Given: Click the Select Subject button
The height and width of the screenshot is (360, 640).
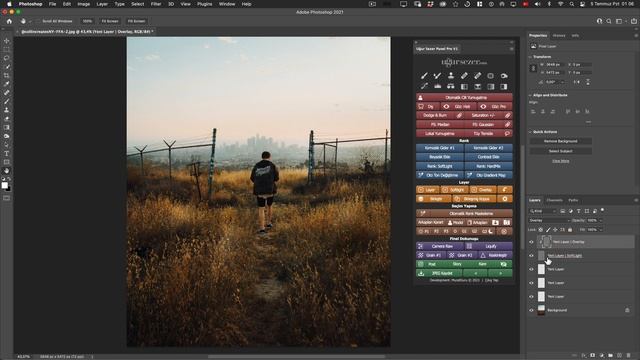Looking at the screenshot, I should pyautogui.click(x=560, y=151).
